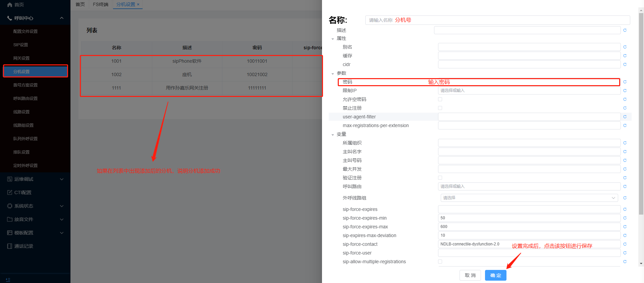Screen dimensions: 644x283
Task: Open 拨号方案设置 in the sidebar
Action: [25, 85]
